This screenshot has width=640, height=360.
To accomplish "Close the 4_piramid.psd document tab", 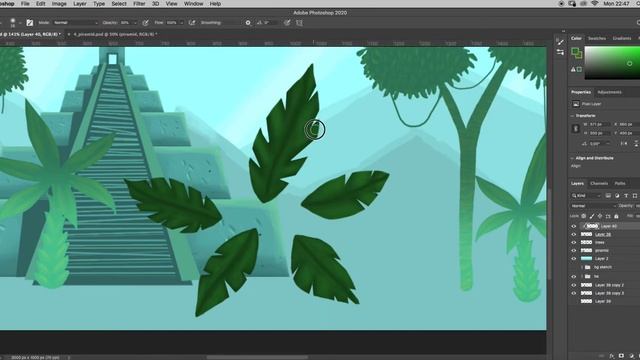I will [69, 34].
